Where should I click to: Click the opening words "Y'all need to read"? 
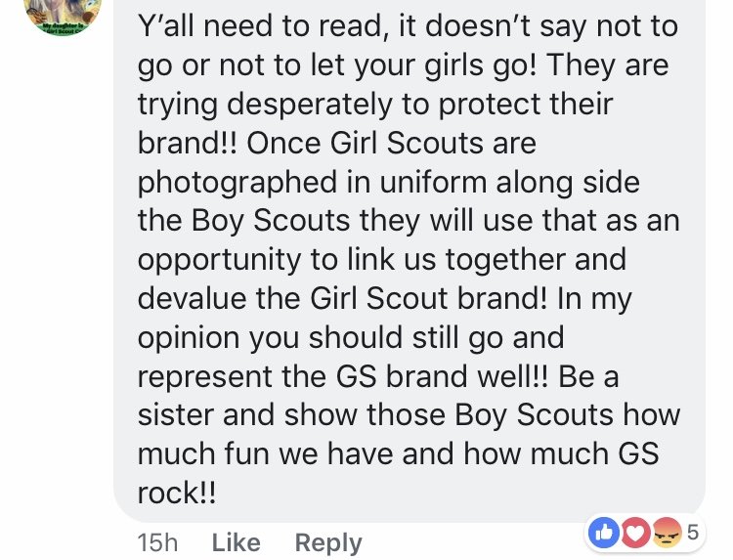coord(259,26)
